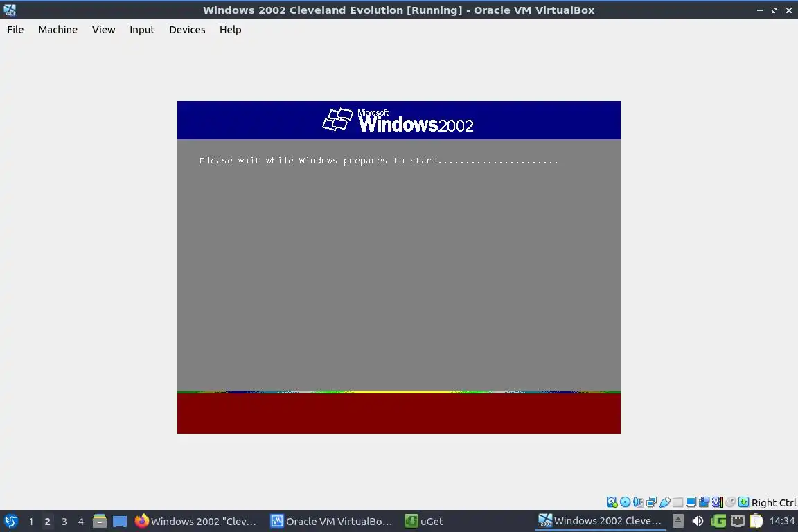Click the show desktop taskbar icon

(120, 522)
